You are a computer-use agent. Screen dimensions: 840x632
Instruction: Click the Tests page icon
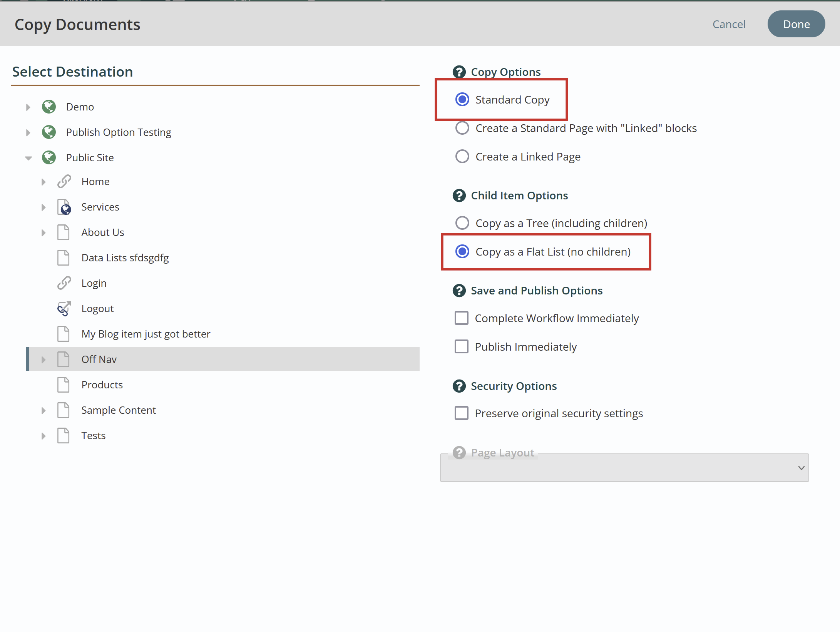coord(63,435)
